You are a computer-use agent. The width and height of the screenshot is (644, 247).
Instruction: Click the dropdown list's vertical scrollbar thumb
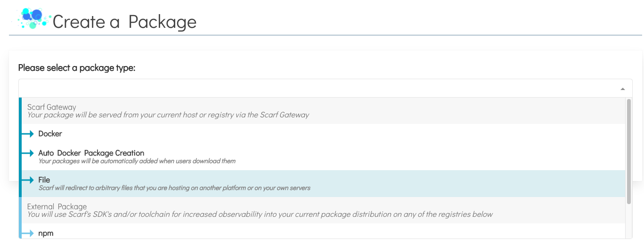(628, 151)
